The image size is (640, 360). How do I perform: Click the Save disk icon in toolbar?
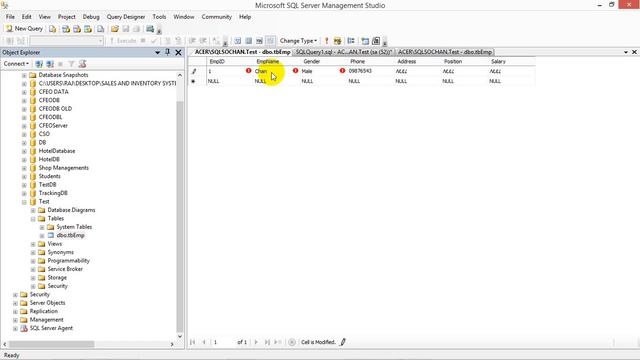click(126, 29)
